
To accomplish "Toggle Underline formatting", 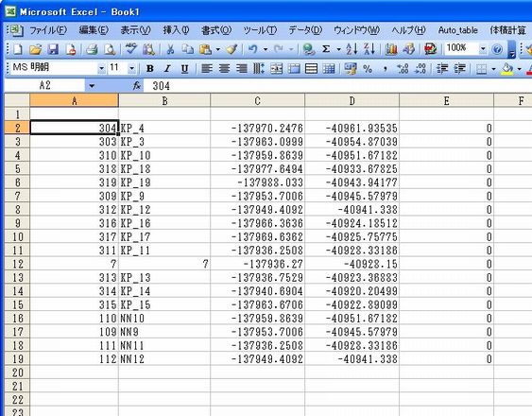I will (x=184, y=69).
